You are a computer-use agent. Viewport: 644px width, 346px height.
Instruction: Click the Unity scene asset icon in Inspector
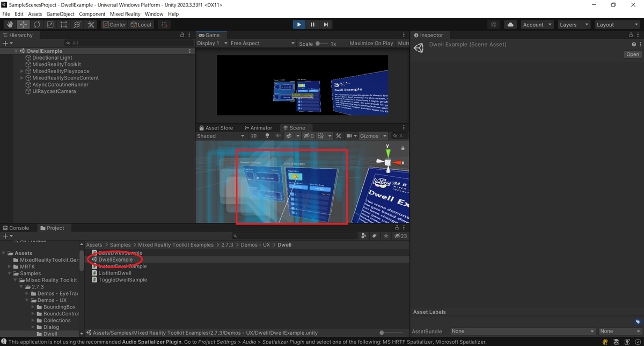(419, 48)
